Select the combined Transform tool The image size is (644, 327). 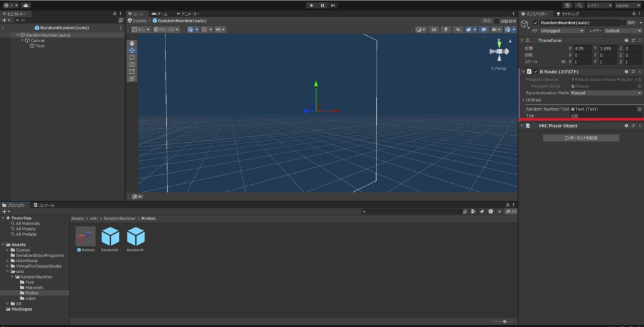point(132,79)
